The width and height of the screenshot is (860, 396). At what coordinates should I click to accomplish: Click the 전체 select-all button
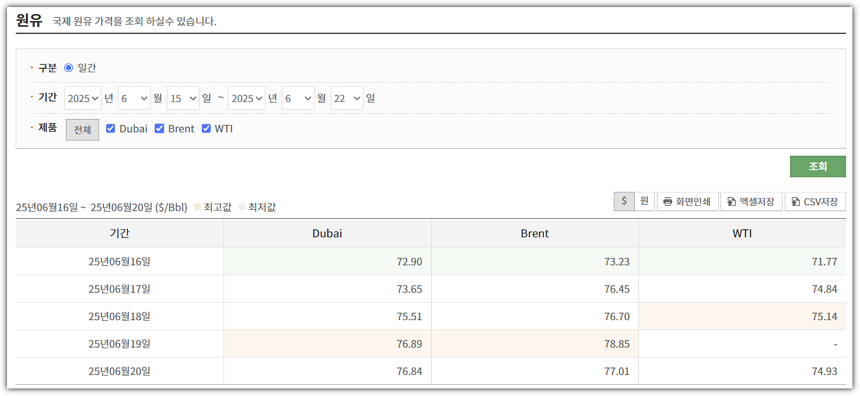pyautogui.click(x=82, y=130)
